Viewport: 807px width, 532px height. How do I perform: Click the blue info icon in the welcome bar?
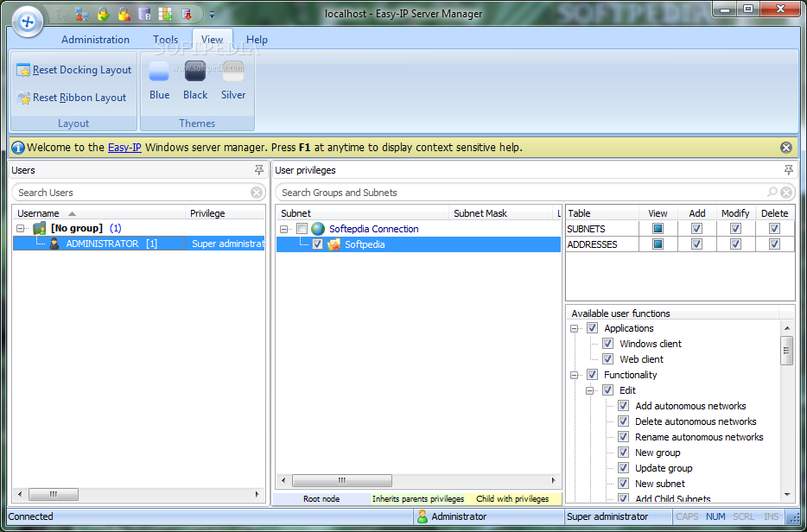18,148
